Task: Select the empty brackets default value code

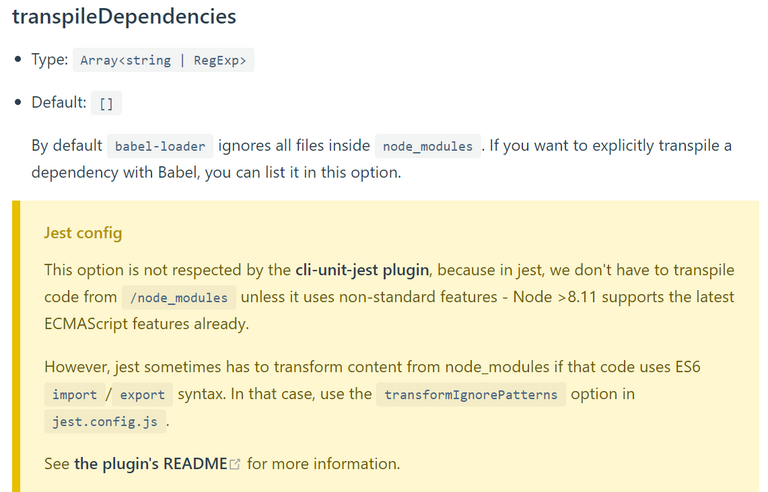Action: tap(106, 103)
